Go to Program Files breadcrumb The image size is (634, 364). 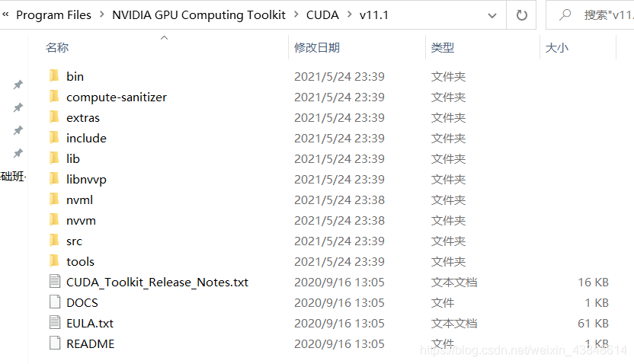point(53,14)
